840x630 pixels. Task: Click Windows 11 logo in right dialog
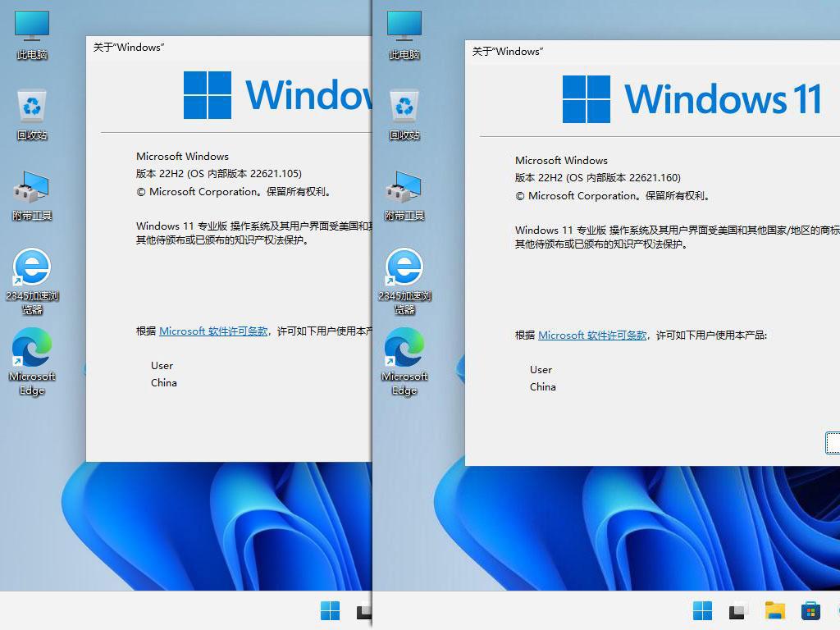click(692, 99)
